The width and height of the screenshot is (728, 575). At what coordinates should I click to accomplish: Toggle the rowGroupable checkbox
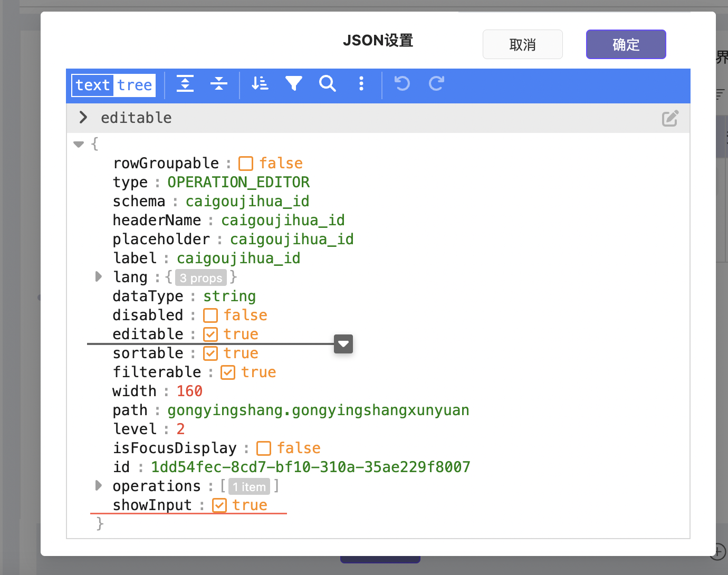coord(246,164)
